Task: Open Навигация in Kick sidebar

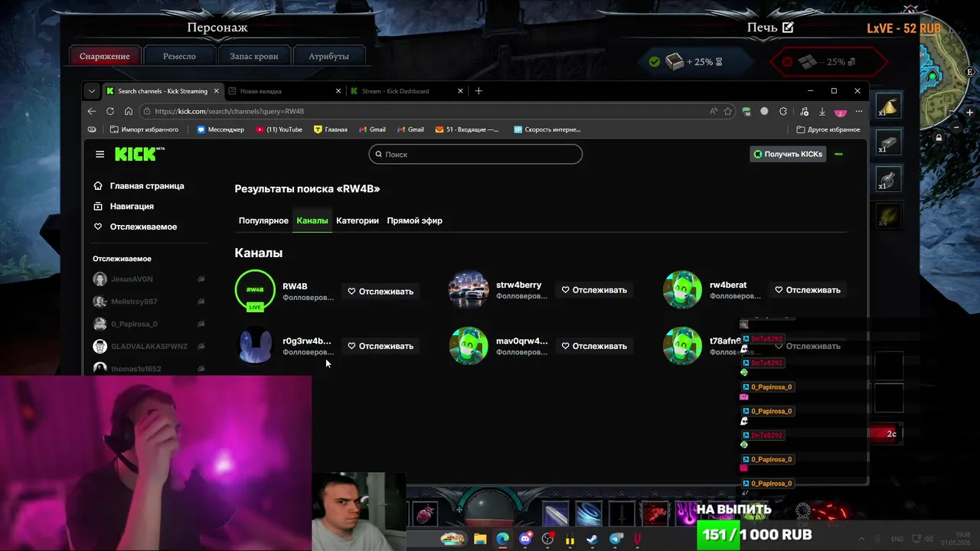Action: point(123,206)
